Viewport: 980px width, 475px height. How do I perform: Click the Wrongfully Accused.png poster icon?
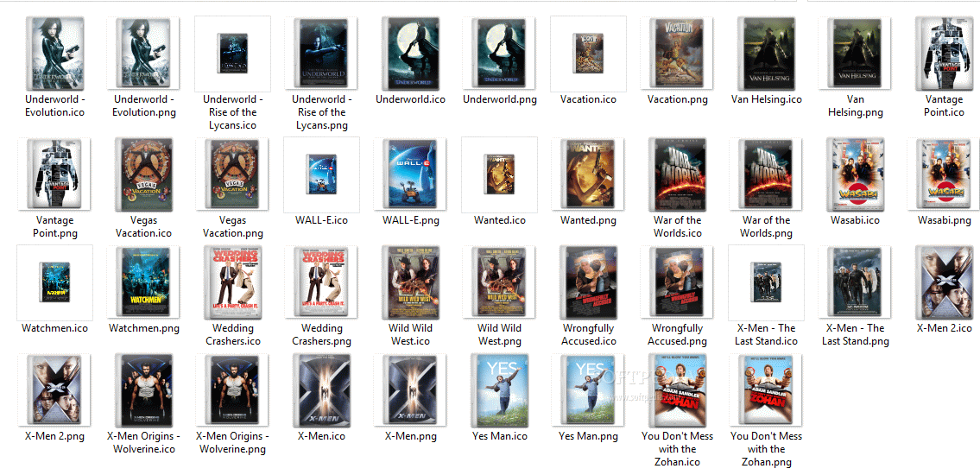coord(677,282)
